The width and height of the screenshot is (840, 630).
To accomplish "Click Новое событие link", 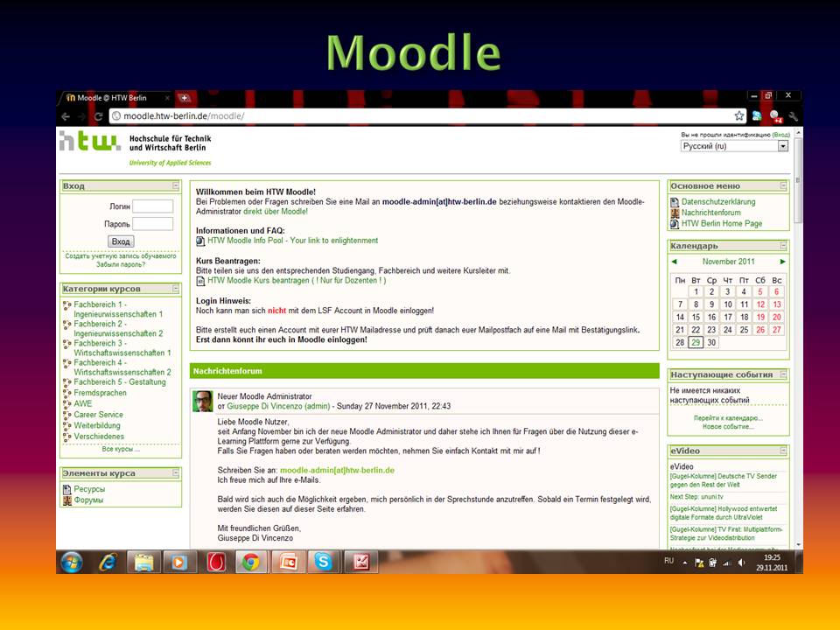I will [x=728, y=427].
